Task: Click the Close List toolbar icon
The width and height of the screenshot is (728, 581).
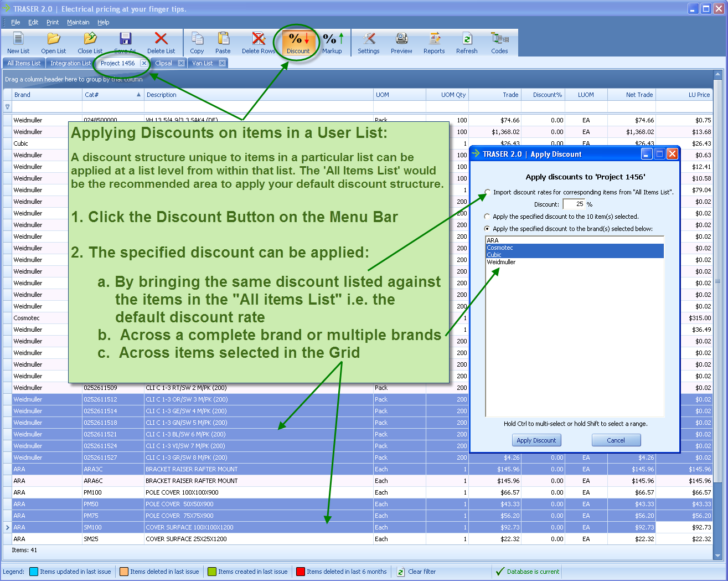Action: click(x=90, y=39)
